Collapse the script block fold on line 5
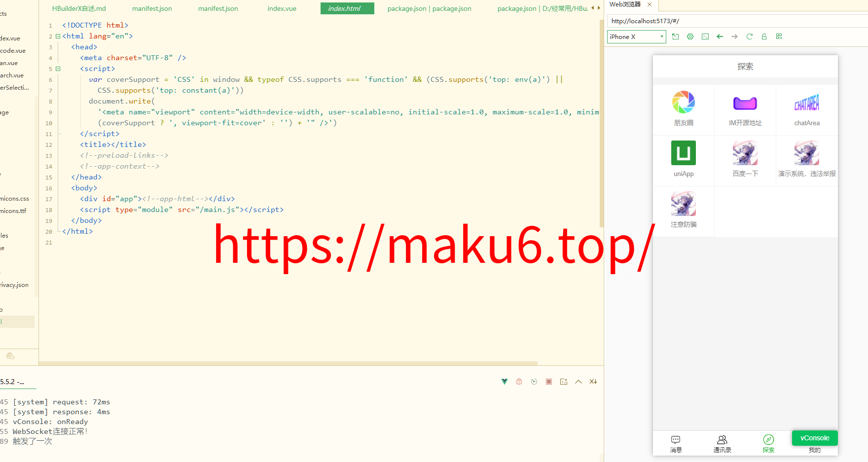The width and height of the screenshot is (868, 462). (x=58, y=69)
